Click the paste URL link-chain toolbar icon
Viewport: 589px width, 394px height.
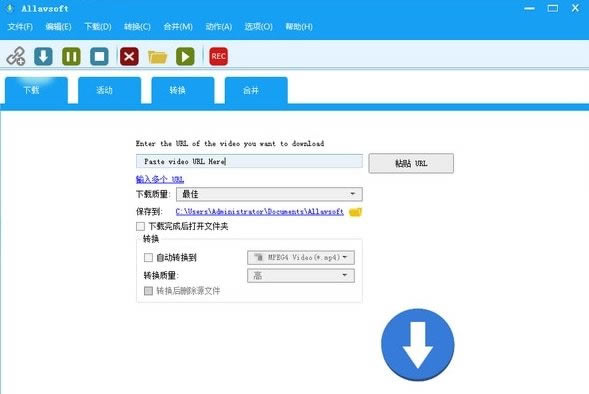[x=16, y=56]
